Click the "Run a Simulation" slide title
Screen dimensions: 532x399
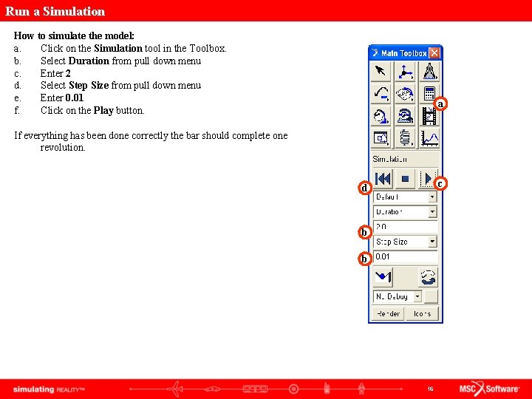coord(55,11)
